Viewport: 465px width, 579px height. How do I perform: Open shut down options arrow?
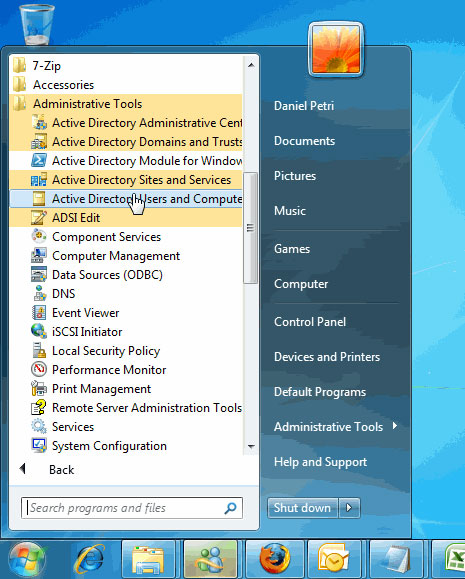click(349, 508)
